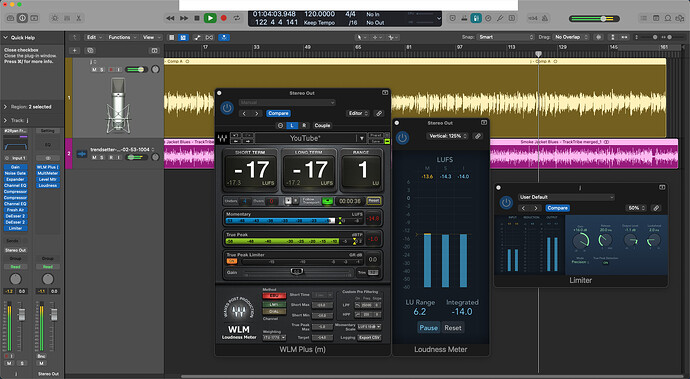Viewport: 690px width, 379px height.
Task: Toggle power button of Loudness Meter plug-in
Action: pyautogui.click(x=402, y=138)
